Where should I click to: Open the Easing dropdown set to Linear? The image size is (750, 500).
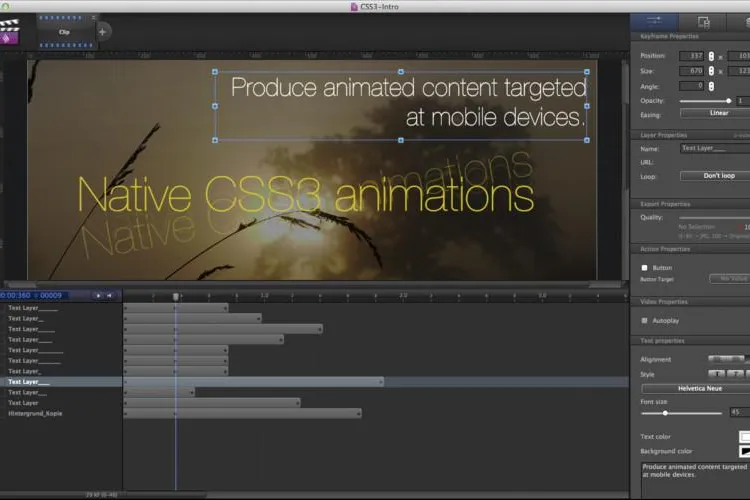[715, 113]
